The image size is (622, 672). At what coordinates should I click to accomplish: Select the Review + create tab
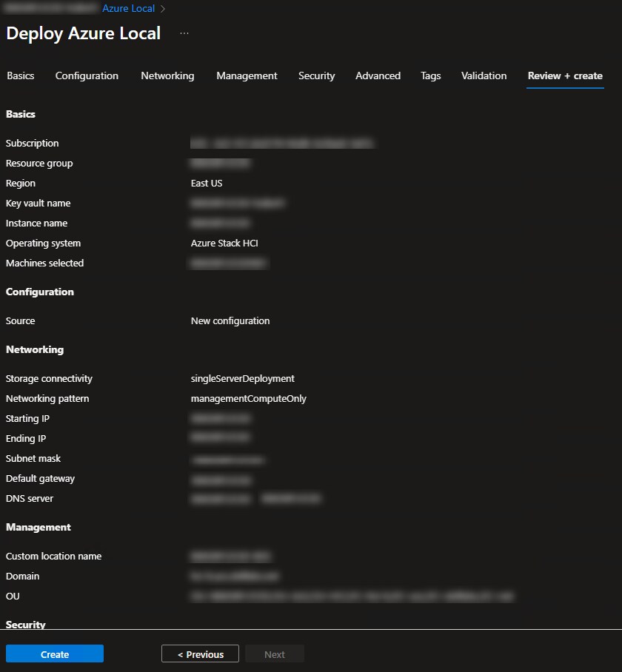tap(565, 75)
